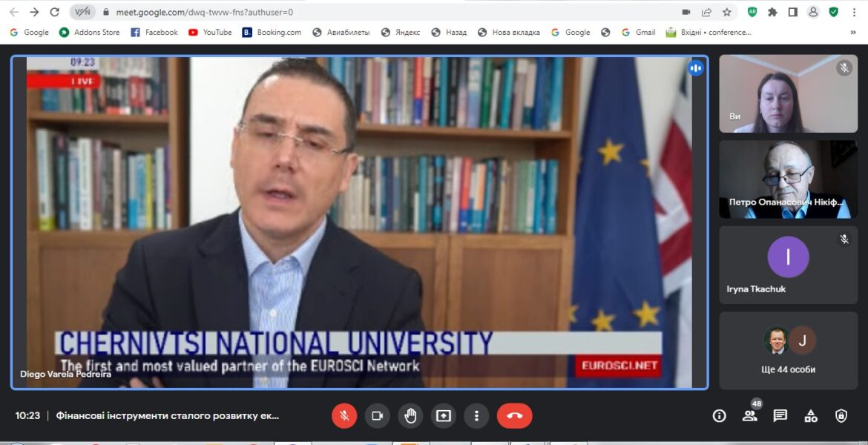
Task: Open the Extensions puzzle-piece menu
Action: pyautogui.click(x=772, y=12)
